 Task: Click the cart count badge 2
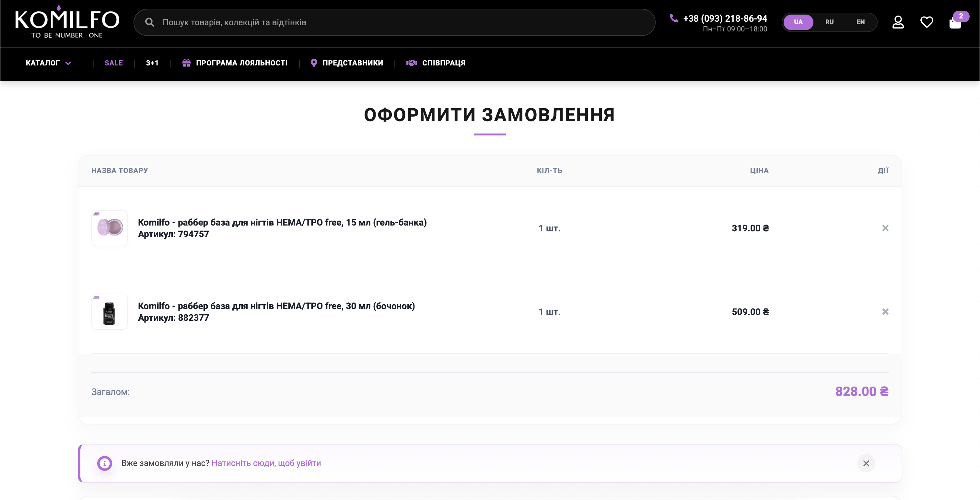[961, 16]
